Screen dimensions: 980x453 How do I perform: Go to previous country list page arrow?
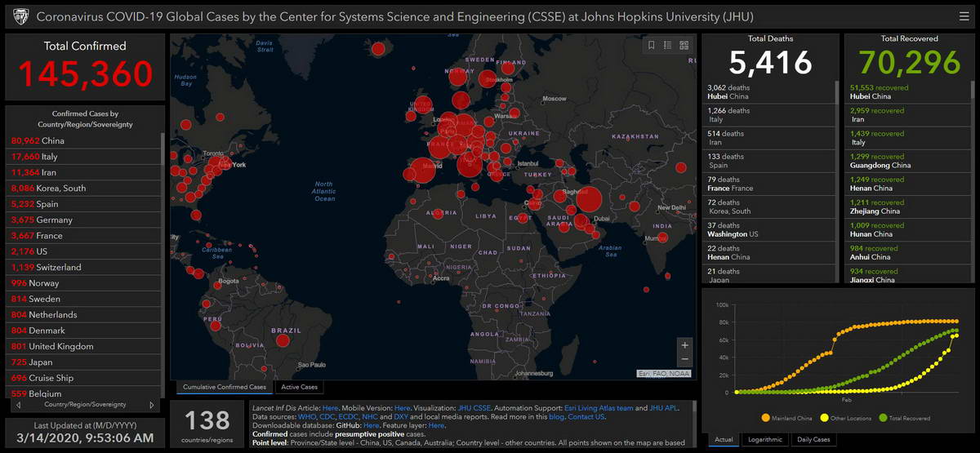20,405
